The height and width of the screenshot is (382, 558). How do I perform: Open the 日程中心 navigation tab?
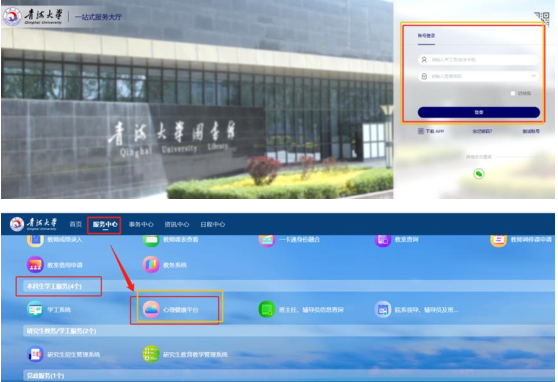coord(212,224)
